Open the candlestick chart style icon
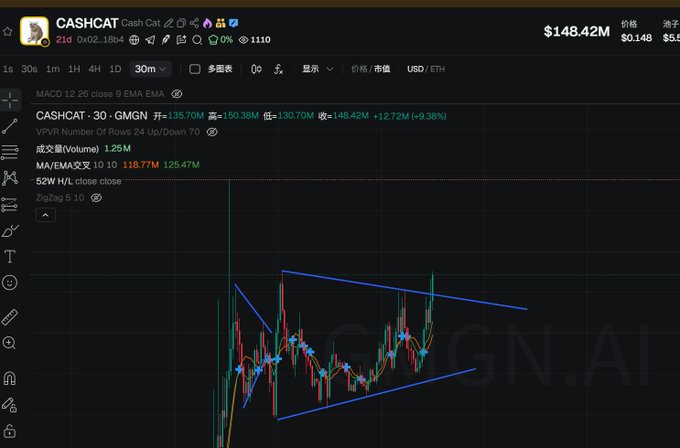680x448 pixels. pyautogui.click(x=256, y=69)
